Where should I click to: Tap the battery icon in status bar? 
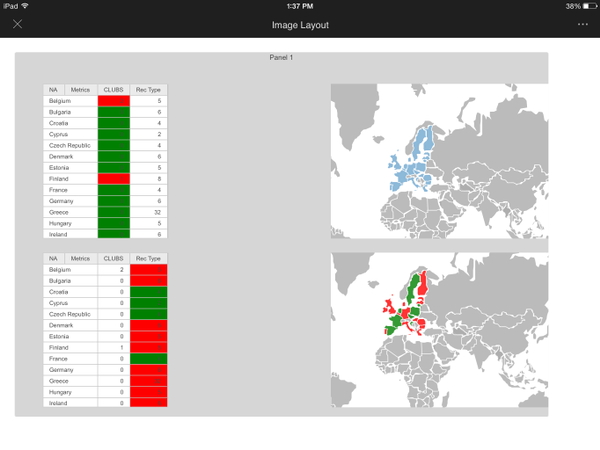(x=590, y=6)
